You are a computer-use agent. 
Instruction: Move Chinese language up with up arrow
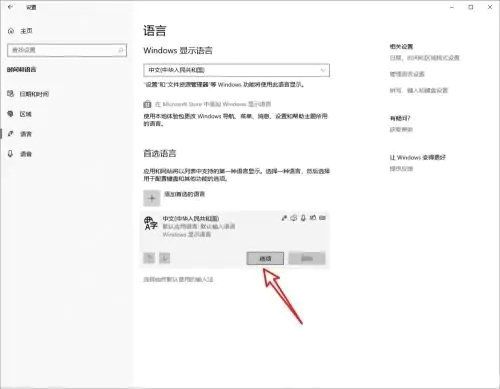click(149, 258)
